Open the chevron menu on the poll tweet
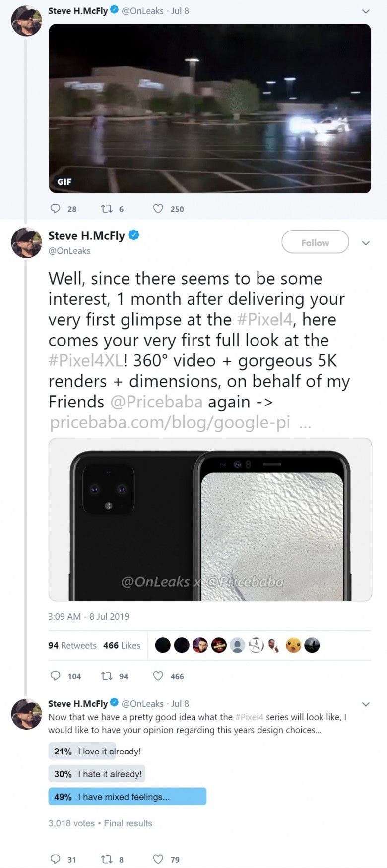The image size is (387, 868). click(x=366, y=704)
